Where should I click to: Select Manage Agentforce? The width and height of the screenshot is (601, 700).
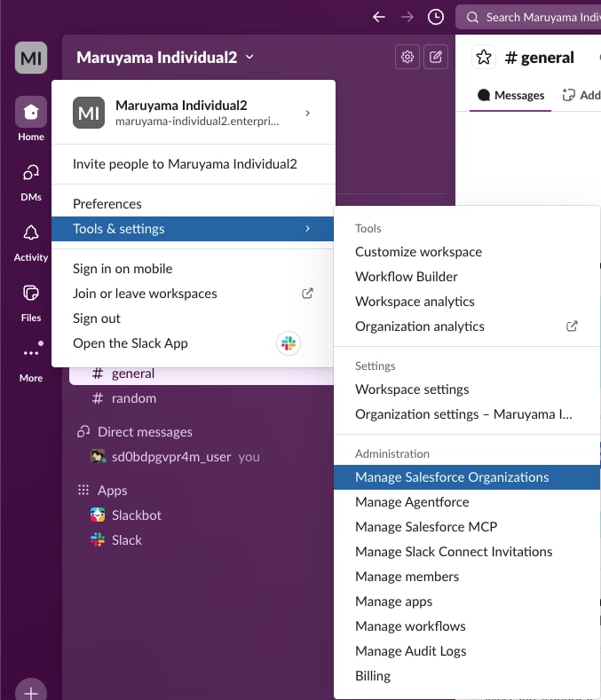pos(466,502)
